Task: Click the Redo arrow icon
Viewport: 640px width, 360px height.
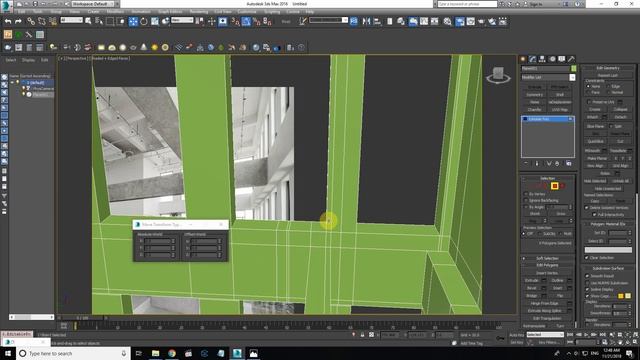Action: pos(18,21)
